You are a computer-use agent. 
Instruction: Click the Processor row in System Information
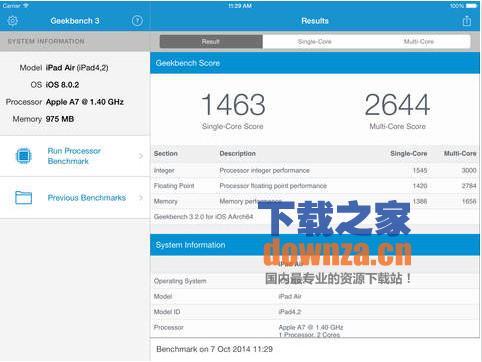tap(315, 329)
